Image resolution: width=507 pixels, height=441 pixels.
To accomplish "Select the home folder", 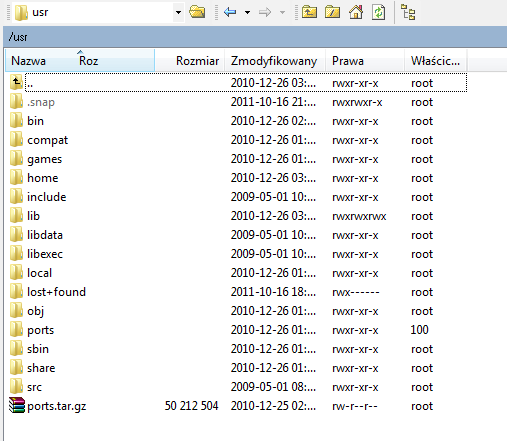I will coord(43,178).
